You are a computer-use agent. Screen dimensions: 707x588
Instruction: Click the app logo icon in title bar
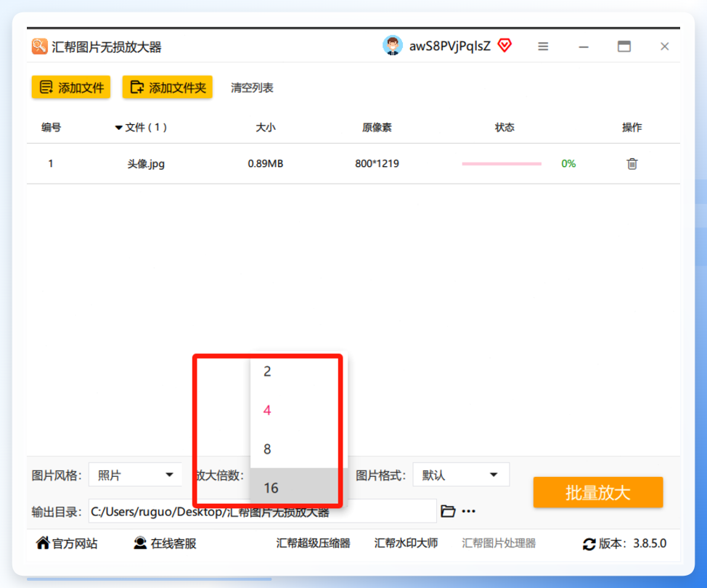[39, 46]
